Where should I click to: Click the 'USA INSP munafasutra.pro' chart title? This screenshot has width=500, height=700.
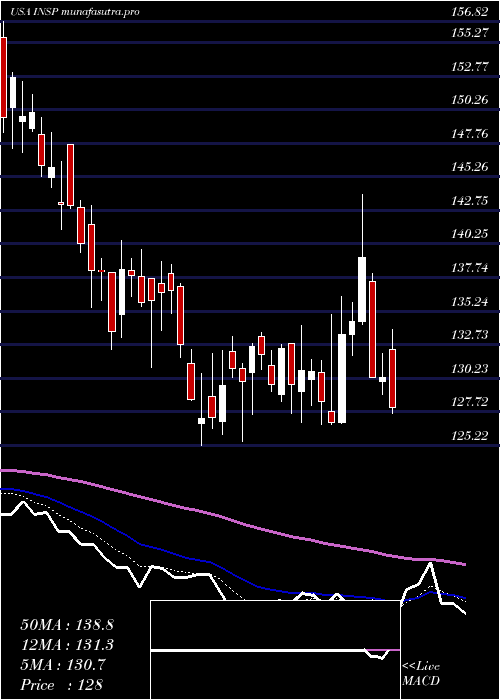(75, 12)
